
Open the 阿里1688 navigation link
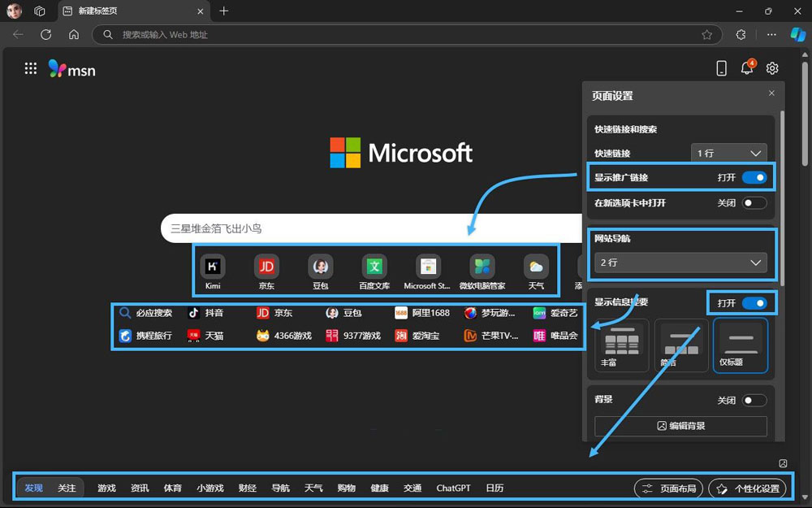tap(422, 313)
